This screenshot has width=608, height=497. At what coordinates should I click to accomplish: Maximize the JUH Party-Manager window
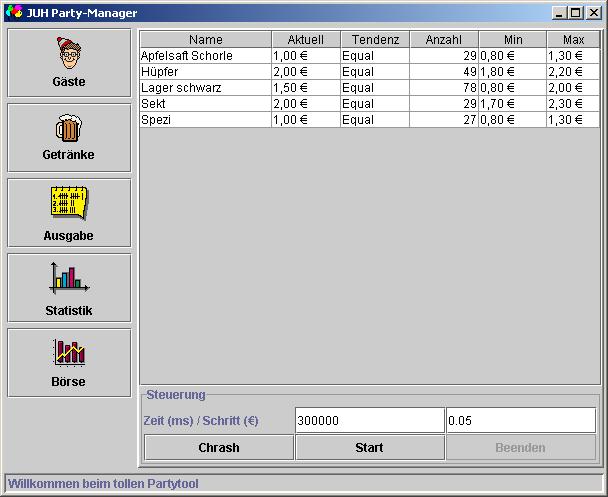(x=576, y=13)
